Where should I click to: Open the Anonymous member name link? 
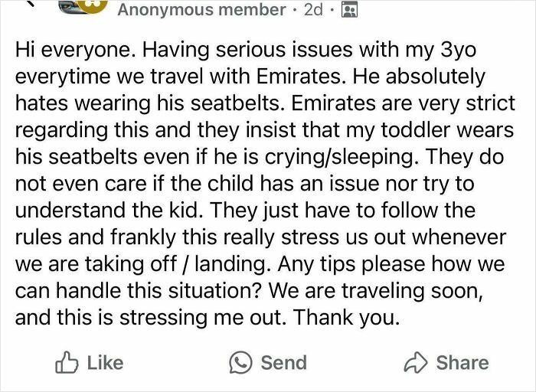point(201,10)
